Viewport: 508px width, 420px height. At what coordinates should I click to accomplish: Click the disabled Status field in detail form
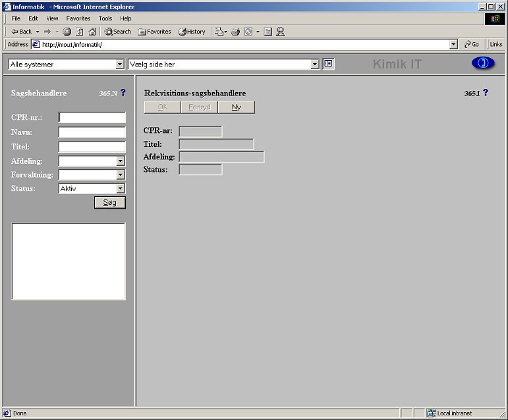tap(200, 170)
